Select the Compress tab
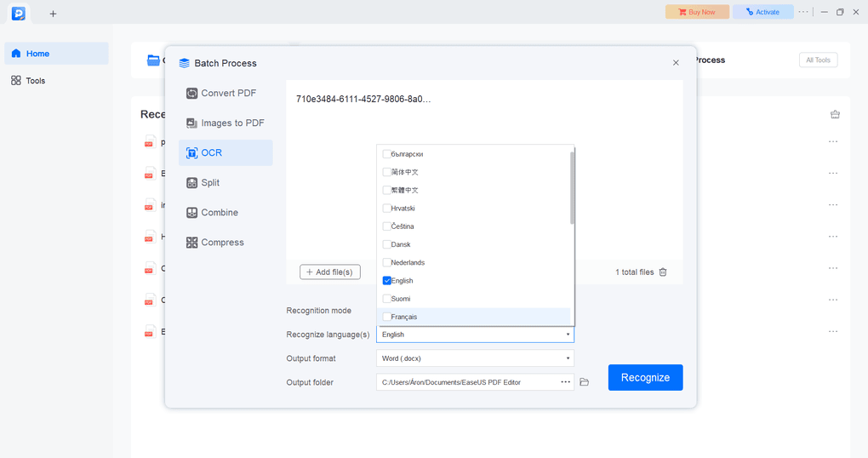The image size is (868, 458). pos(226,243)
